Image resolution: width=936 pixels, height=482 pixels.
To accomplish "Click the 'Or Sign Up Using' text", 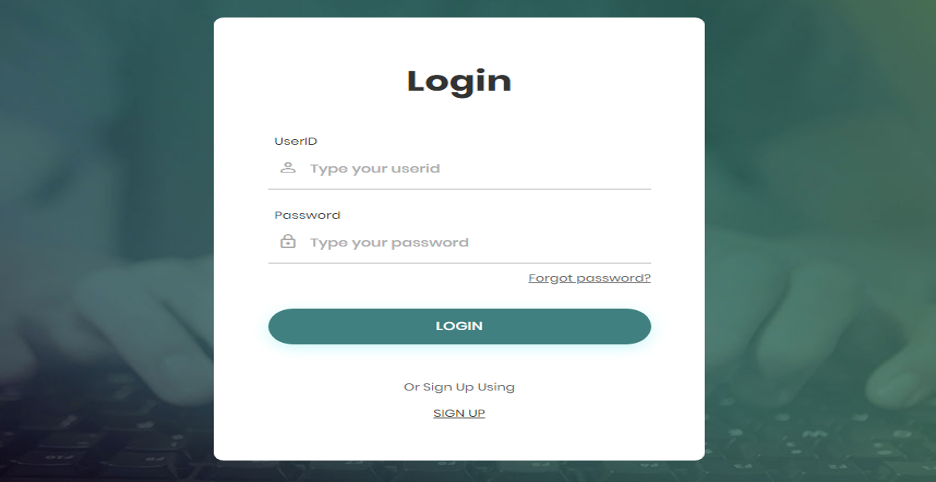I will click(x=459, y=387).
